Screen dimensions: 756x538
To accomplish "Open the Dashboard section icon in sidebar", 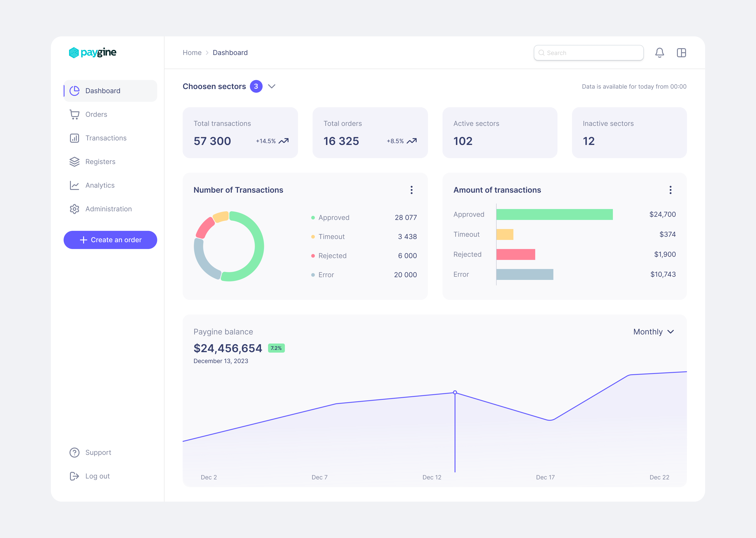I will (74, 91).
